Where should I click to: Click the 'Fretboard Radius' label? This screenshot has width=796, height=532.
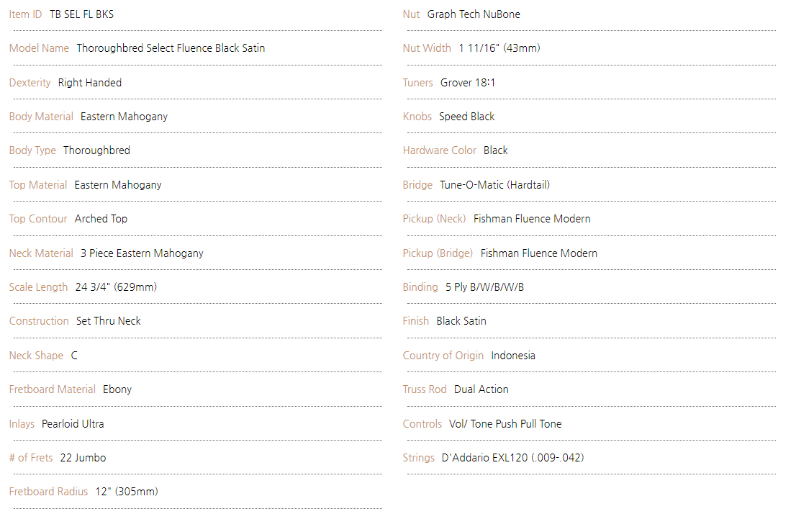pyautogui.click(x=49, y=492)
